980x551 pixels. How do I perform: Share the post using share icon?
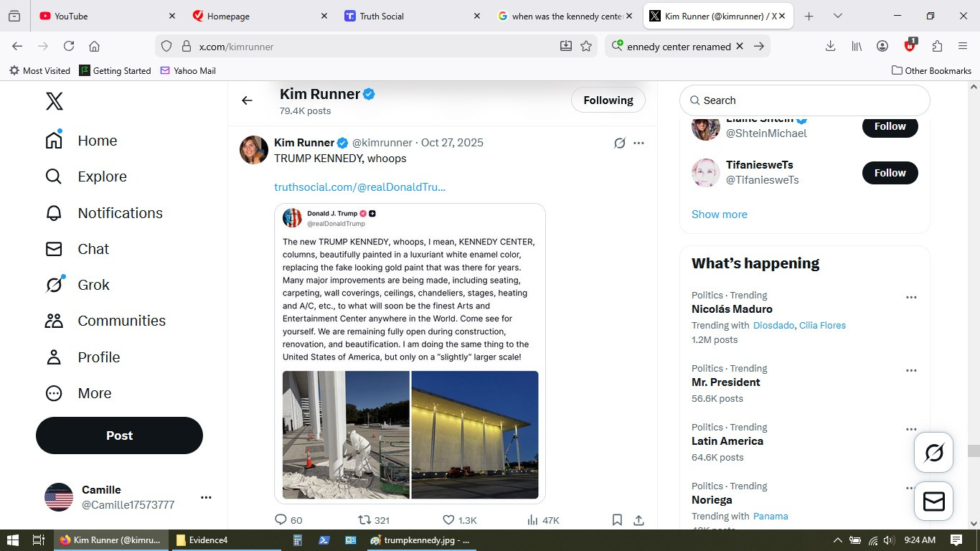(639, 520)
